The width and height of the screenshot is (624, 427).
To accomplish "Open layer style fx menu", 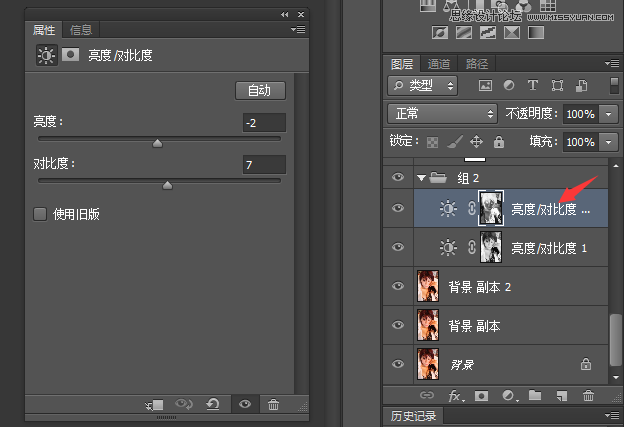I will pyautogui.click(x=456, y=396).
